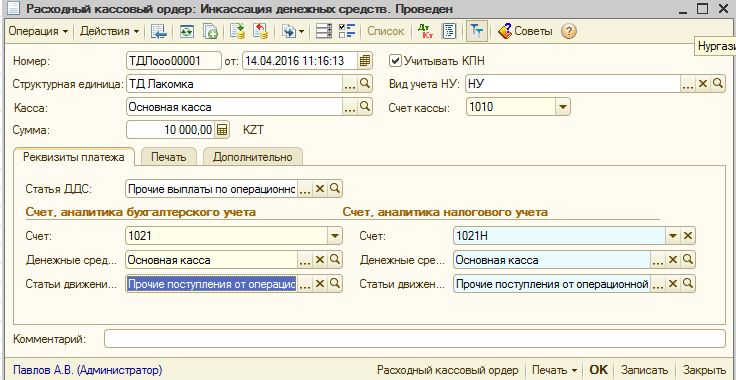736x380 pixels.
Task: Click the greyed Список toolbar button
Action: pos(385,31)
